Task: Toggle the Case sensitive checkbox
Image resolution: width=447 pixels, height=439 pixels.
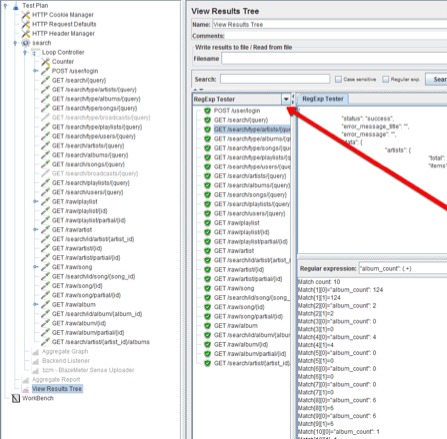Action: [338, 79]
